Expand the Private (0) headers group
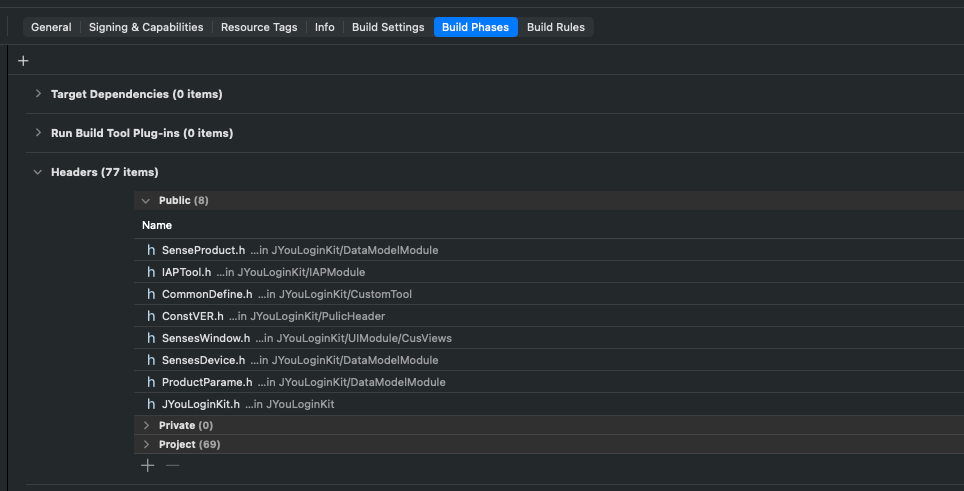 click(146, 425)
